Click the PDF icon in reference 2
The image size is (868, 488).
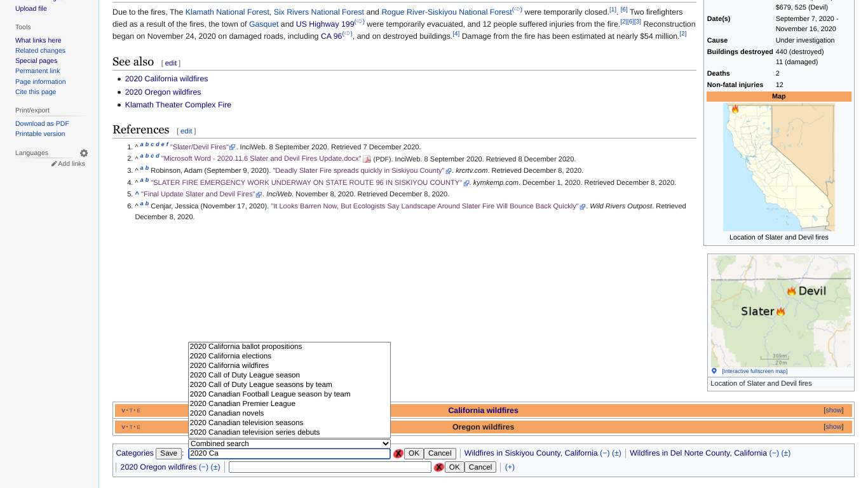[x=367, y=159]
